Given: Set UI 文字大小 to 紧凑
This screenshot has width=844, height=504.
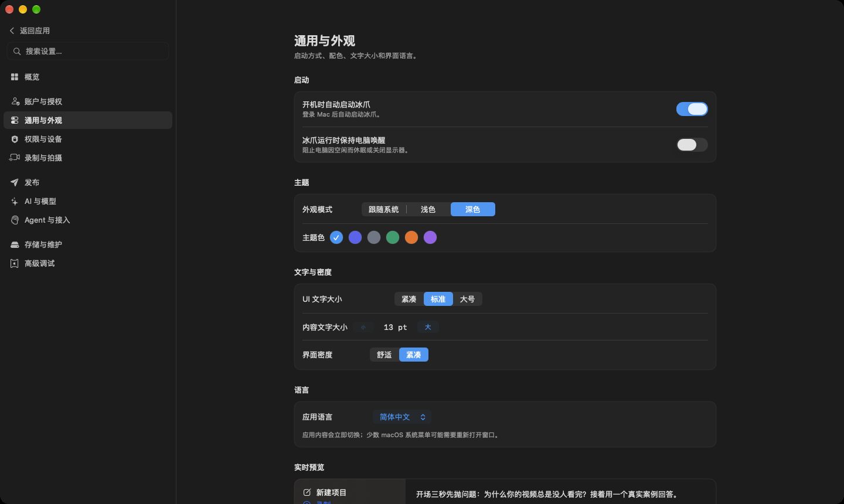Looking at the screenshot, I should tap(409, 299).
